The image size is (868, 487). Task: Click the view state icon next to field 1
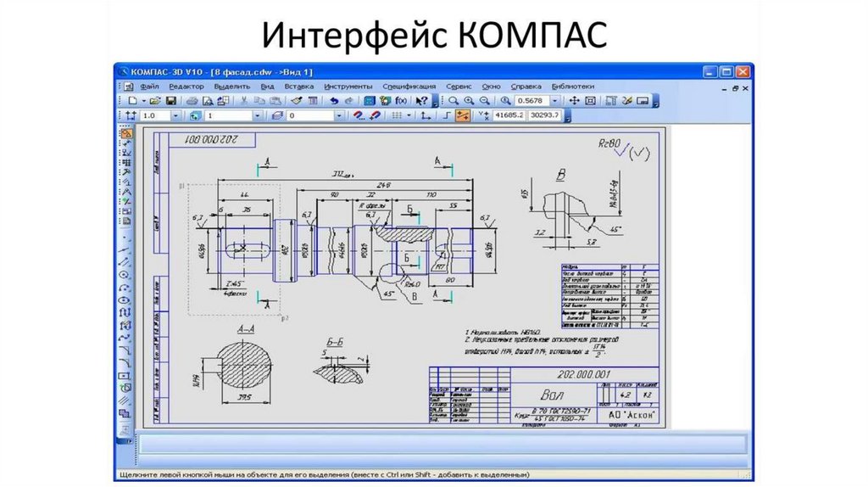[195, 115]
